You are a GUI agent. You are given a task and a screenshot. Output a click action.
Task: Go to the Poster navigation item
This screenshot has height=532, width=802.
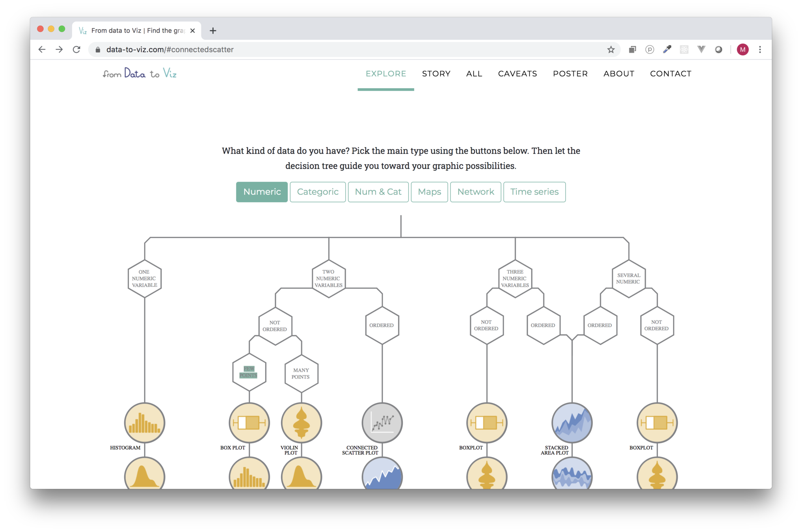click(x=570, y=74)
